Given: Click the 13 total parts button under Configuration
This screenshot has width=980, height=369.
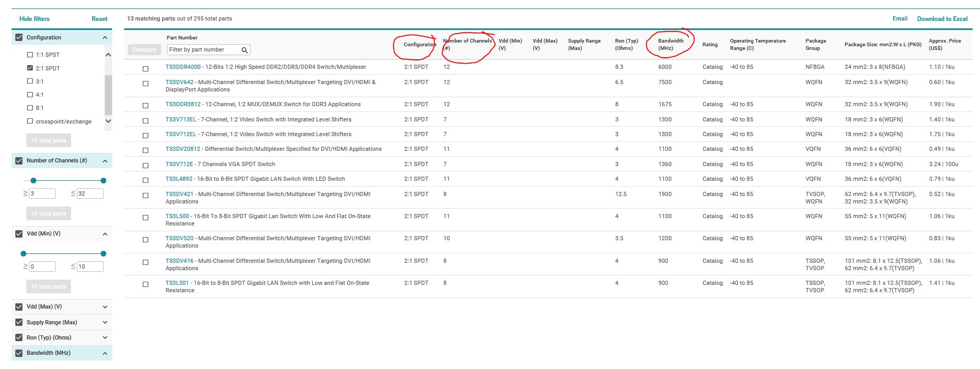Looking at the screenshot, I should [48, 140].
